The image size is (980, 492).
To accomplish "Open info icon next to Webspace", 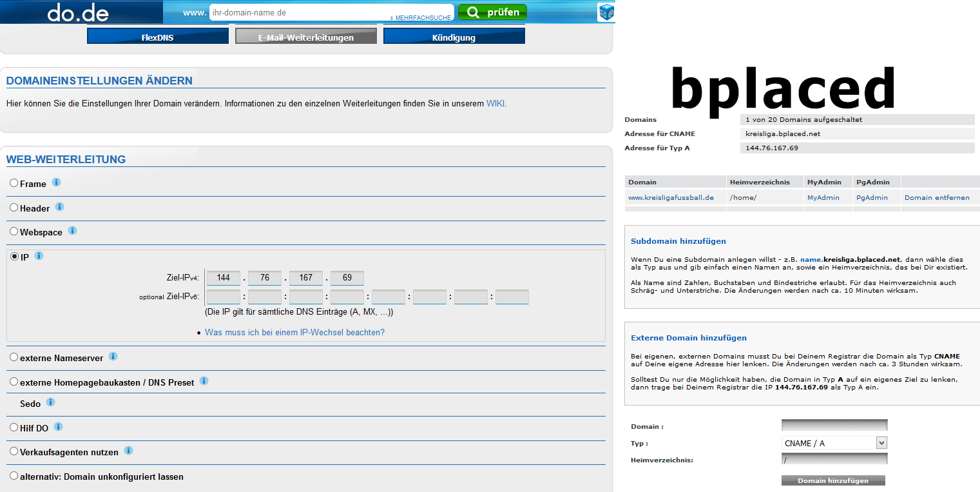I will 73,231.
